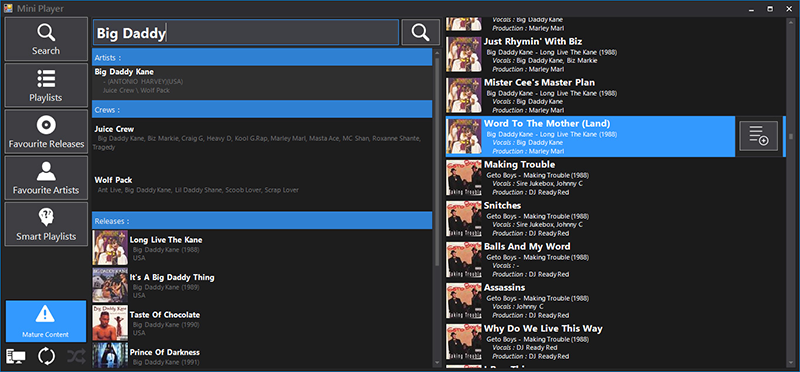
Task: Click the Long Live The Kane cover thumbnail
Action: pyautogui.click(x=110, y=248)
